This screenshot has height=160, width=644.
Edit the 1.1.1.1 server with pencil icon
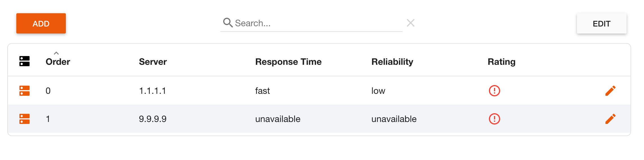[610, 91]
